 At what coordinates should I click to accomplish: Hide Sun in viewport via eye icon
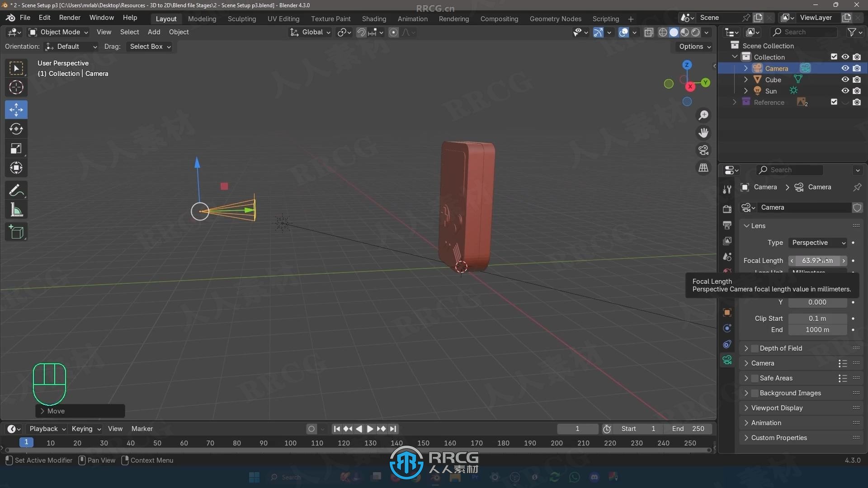click(845, 91)
